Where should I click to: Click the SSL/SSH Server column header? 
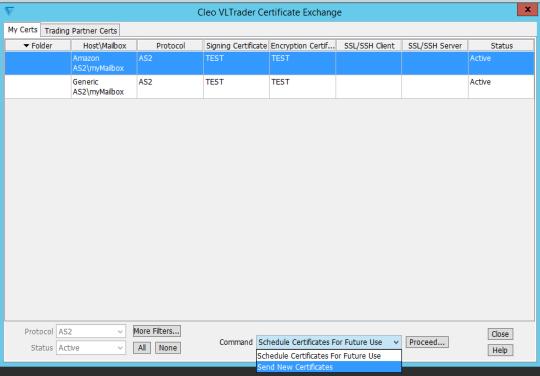tap(435, 45)
